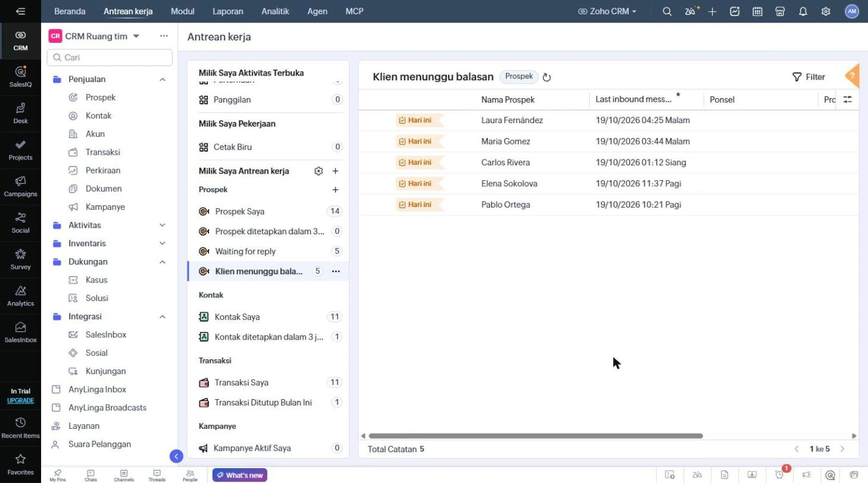Open the Laura Fernández prospect
868x483 pixels.
pos(512,120)
